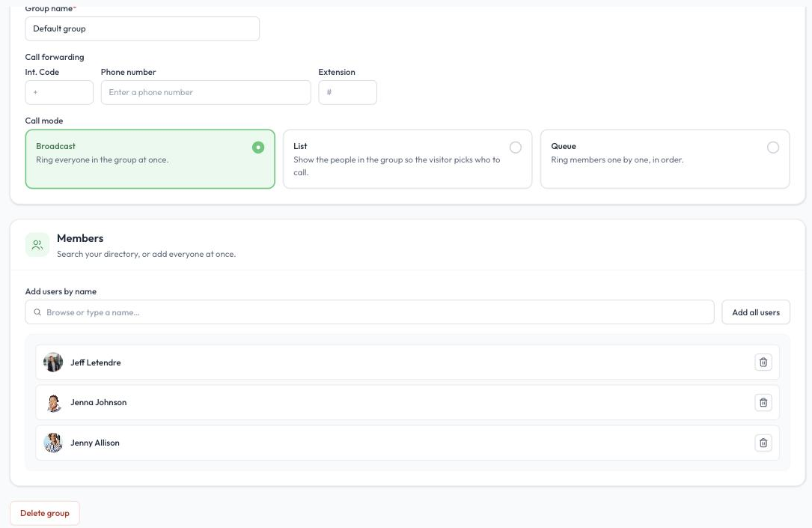This screenshot has height=528, width=812.
Task: Click the Members section people icon
Action: point(37,245)
